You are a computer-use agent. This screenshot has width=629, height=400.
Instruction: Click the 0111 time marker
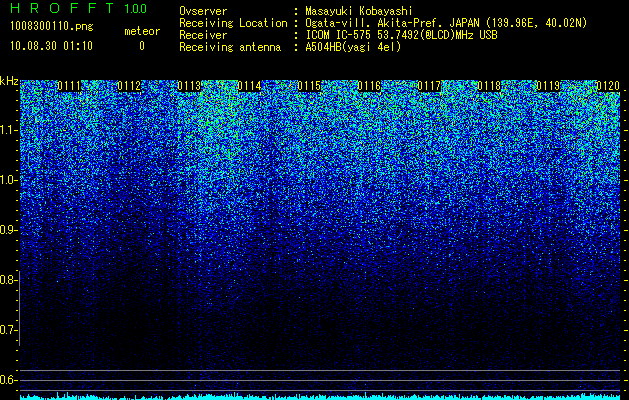[69, 86]
